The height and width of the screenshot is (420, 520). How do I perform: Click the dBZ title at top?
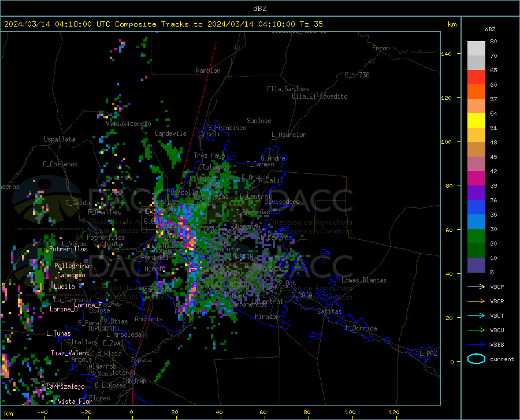pos(259,9)
